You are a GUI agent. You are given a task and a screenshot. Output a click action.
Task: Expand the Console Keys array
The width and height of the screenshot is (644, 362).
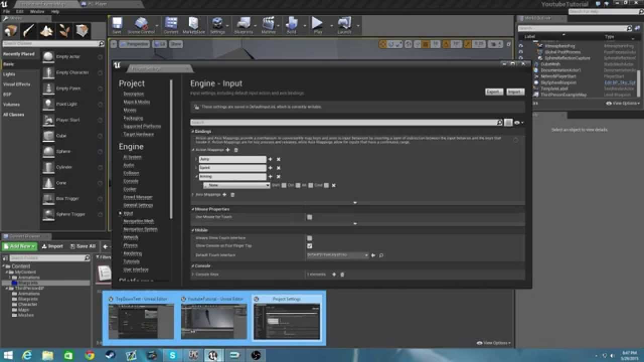pos(193,275)
